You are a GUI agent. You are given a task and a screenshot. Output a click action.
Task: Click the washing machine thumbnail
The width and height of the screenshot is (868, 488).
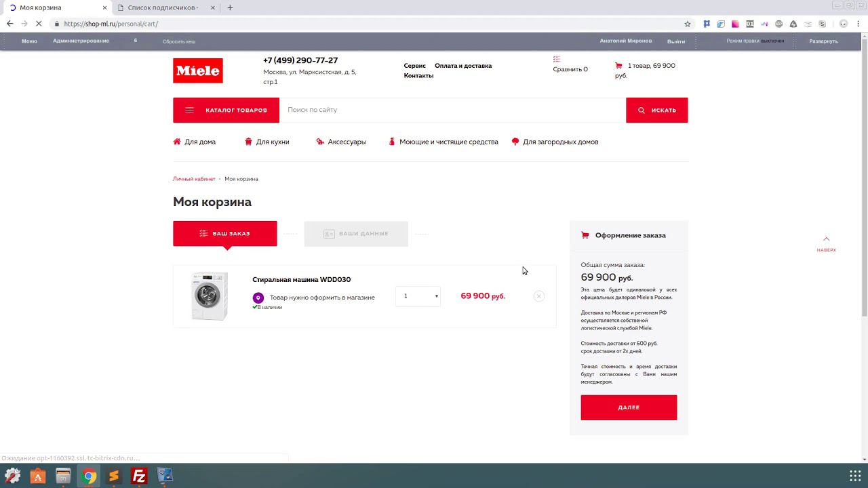click(209, 296)
